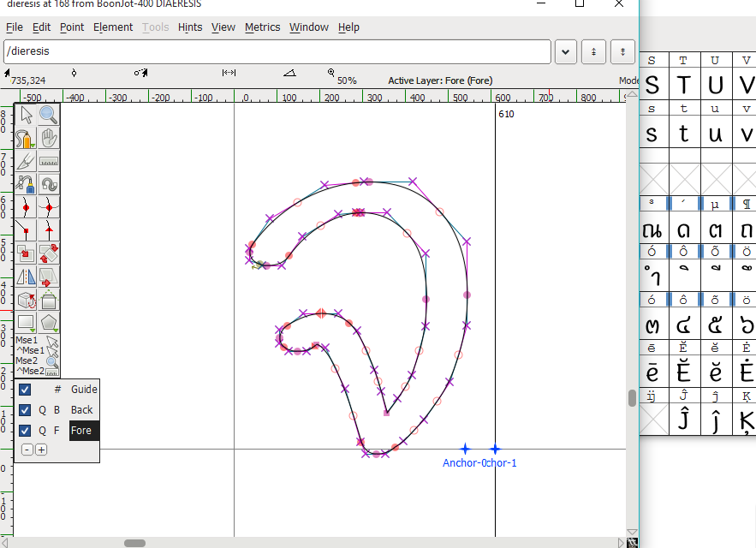
Task: Select the Rotate selection tool
Action: click(x=49, y=253)
